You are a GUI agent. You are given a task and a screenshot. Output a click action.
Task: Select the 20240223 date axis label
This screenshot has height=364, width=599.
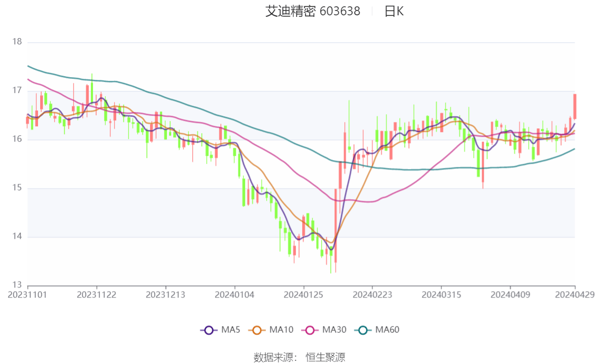click(x=372, y=295)
